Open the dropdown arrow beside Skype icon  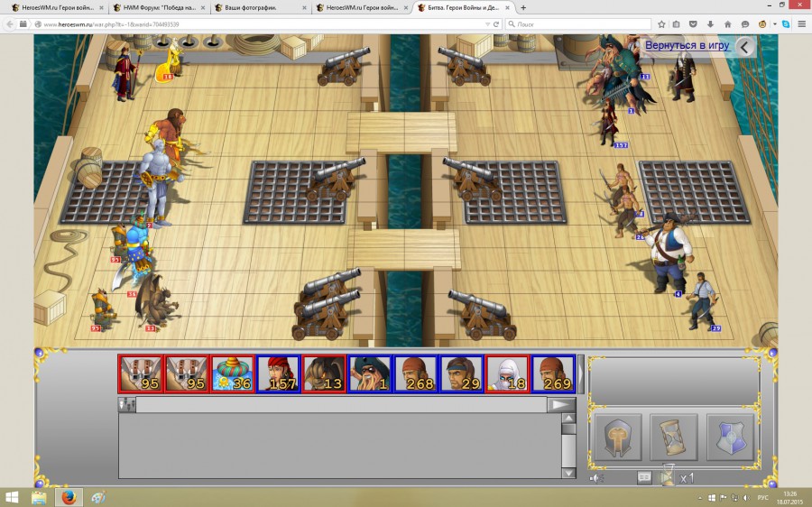[775, 24]
